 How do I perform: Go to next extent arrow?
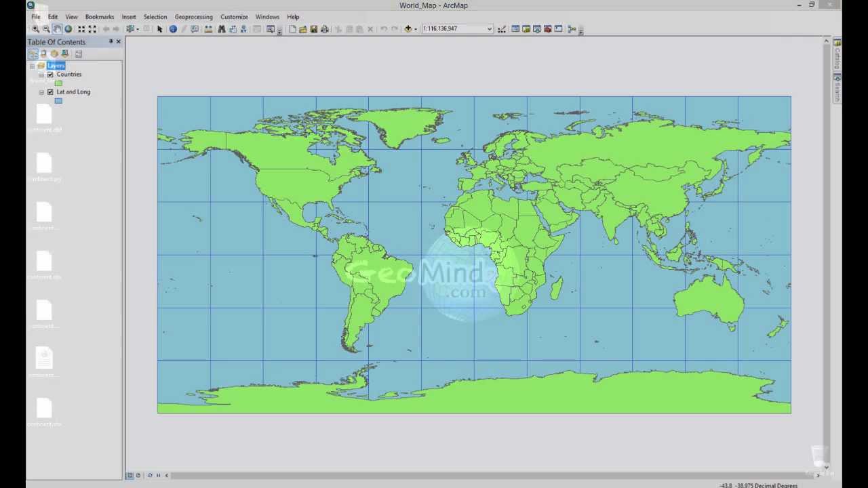(116, 28)
